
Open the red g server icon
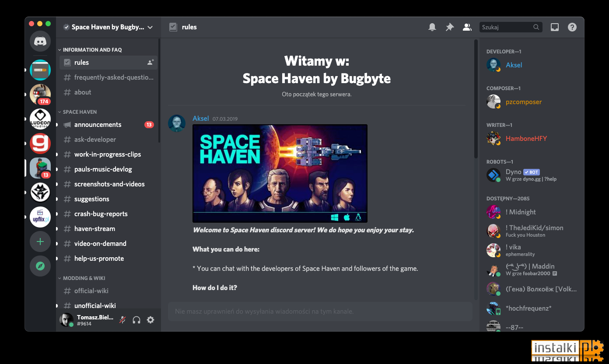click(40, 143)
